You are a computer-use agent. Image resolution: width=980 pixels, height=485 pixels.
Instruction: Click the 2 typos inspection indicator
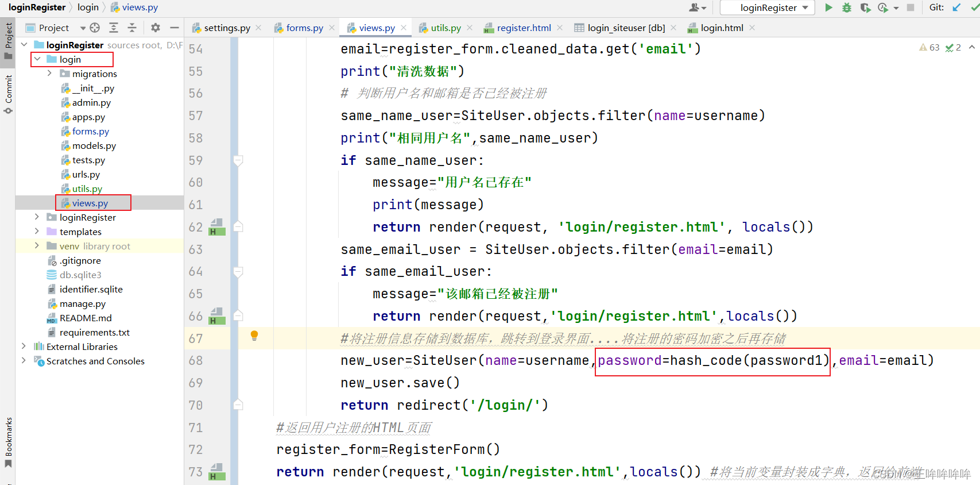[x=953, y=48]
